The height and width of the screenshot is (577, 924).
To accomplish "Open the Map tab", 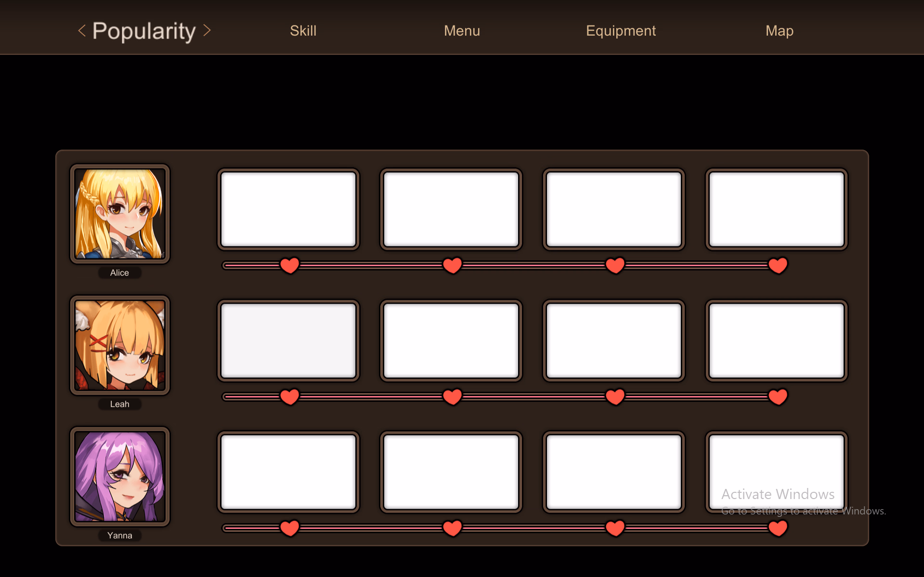I will pyautogui.click(x=779, y=31).
